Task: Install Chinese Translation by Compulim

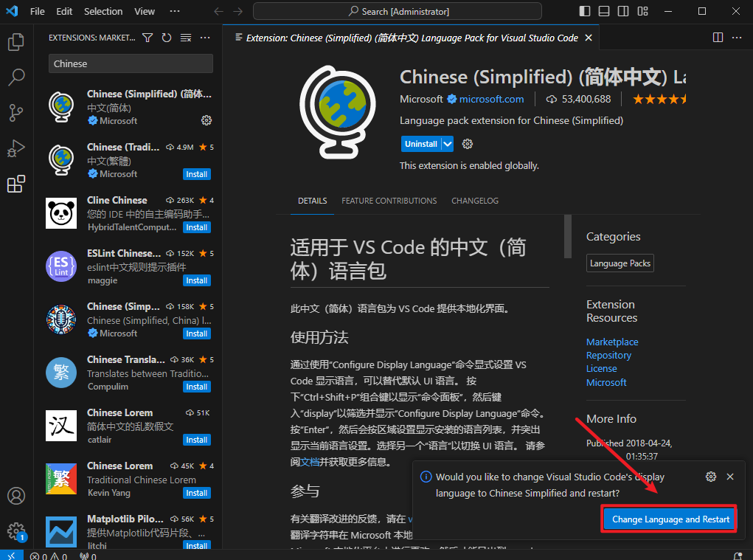Action: [x=196, y=387]
